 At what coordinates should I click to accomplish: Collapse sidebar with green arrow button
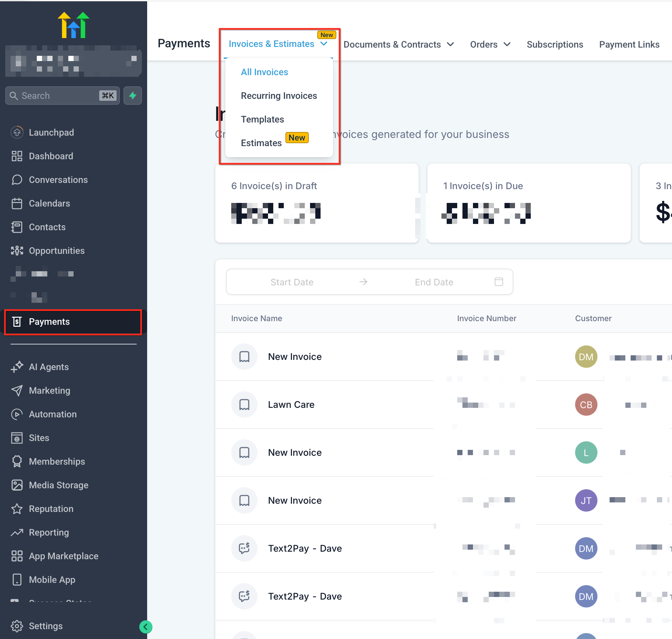(x=146, y=627)
